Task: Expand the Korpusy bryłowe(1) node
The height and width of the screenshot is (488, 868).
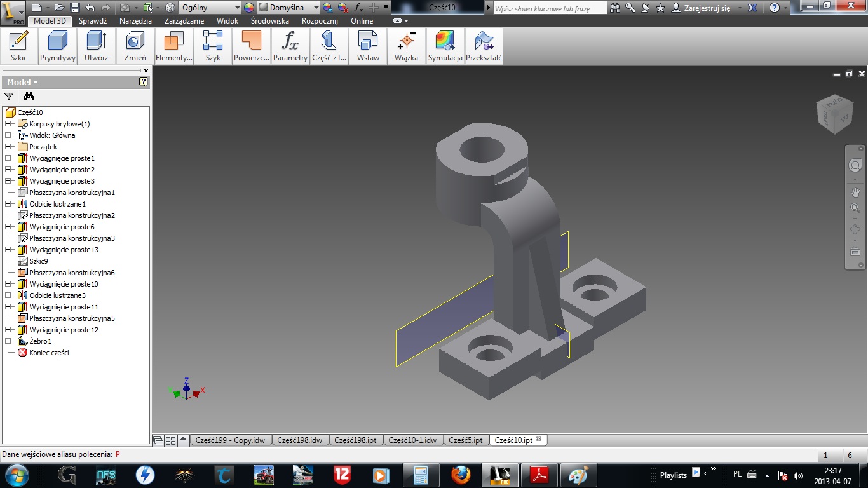Action: coord(8,124)
